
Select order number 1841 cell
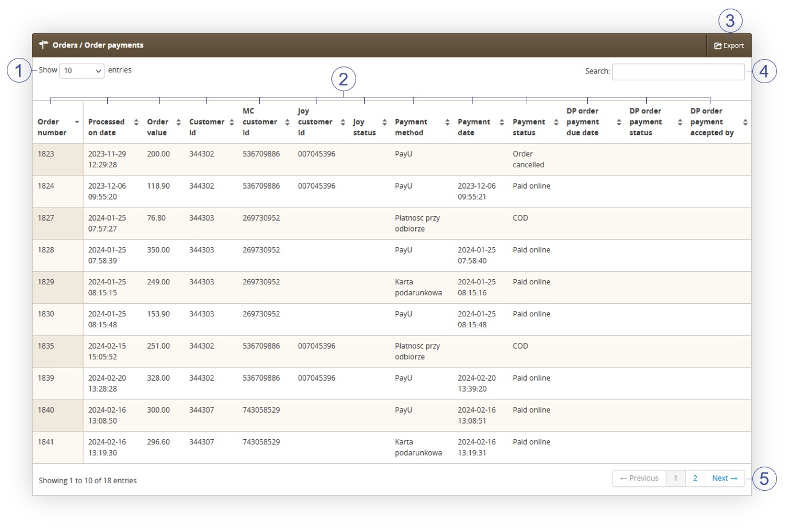(58, 448)
